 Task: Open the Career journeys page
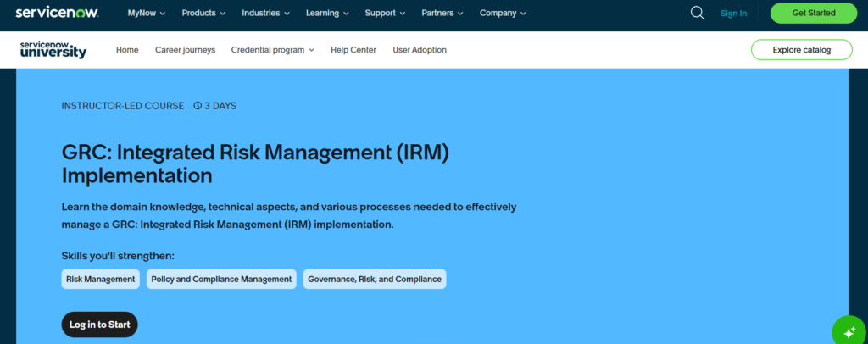pyautogui.click(x=185, y=50)
